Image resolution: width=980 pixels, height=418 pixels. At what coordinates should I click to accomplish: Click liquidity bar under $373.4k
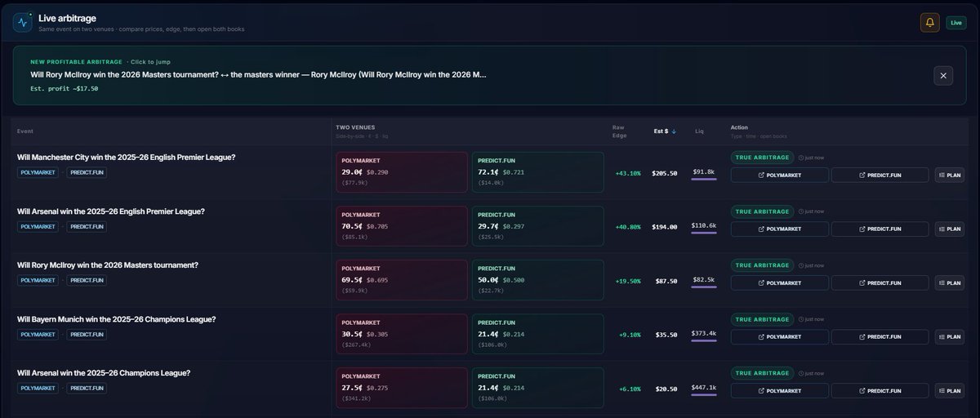tap(704, 341)
